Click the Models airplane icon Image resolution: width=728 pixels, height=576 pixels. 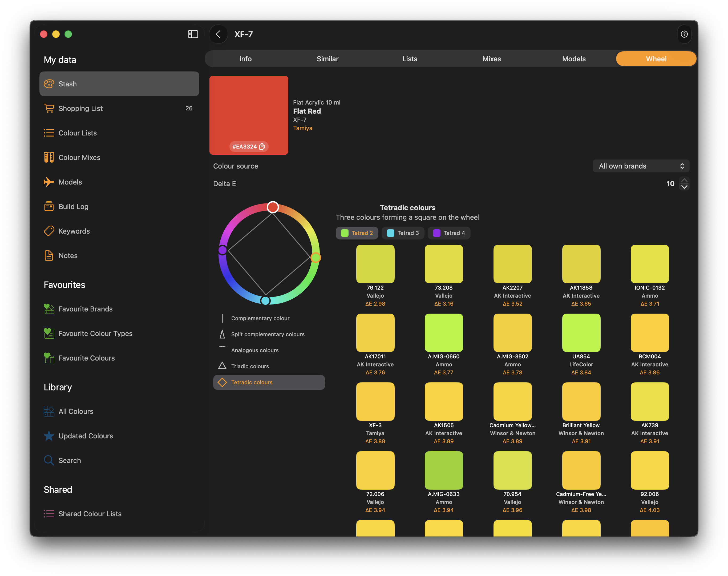pos(49,182)
